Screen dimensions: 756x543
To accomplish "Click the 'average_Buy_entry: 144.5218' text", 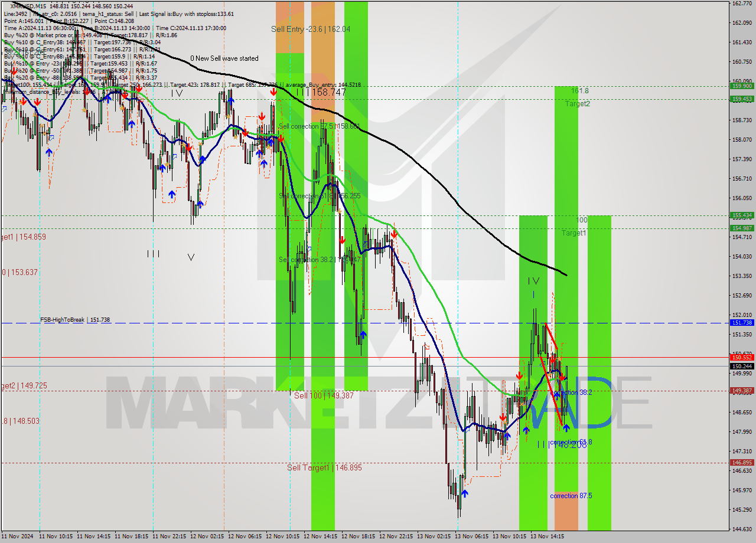I will [324, 85].
